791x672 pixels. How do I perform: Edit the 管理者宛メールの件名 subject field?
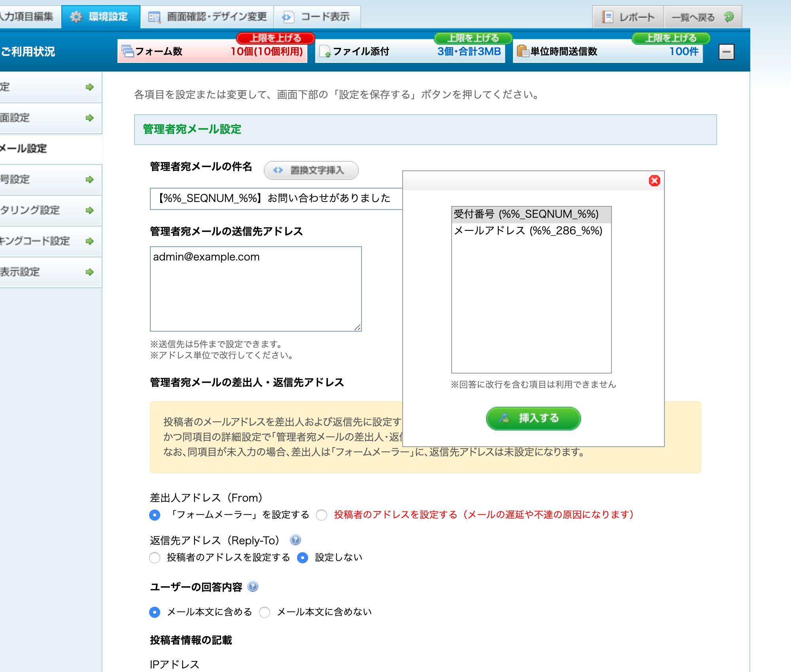click(x=276, y=198)
